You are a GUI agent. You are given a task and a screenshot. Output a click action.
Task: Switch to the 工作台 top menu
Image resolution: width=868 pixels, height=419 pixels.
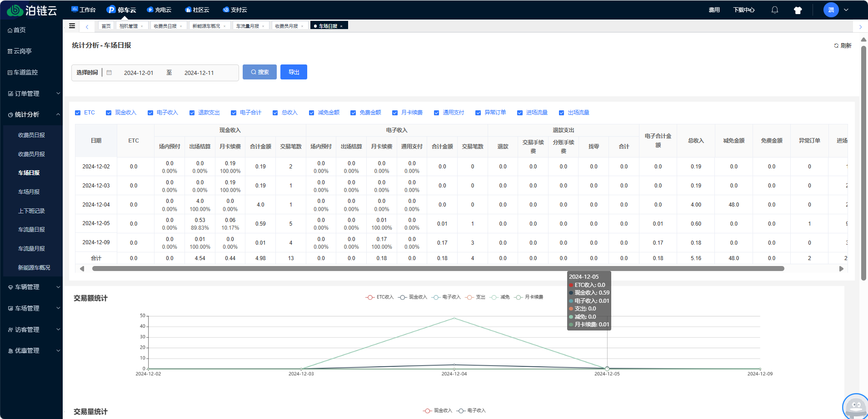point(83,10)
